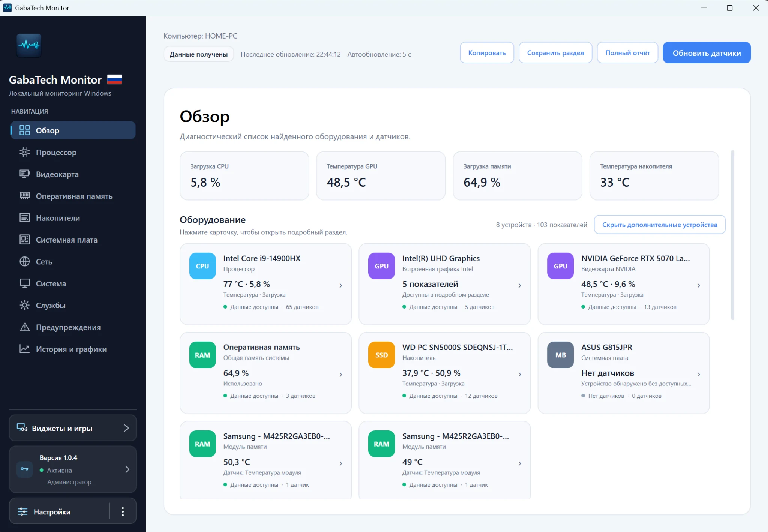Open the Настройки button
The height and width of the screenshot is (532, 768).
(x=60, y=511)
